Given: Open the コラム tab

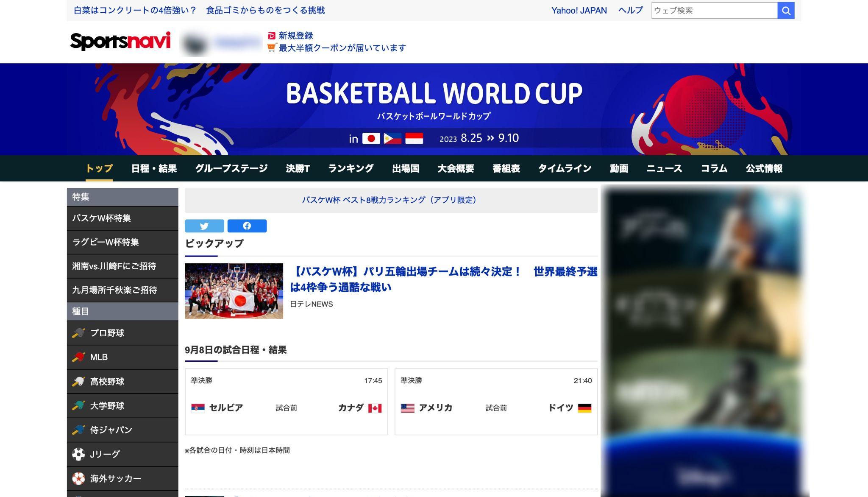Looking at the screenshot, I should click(x=714, y=168).
